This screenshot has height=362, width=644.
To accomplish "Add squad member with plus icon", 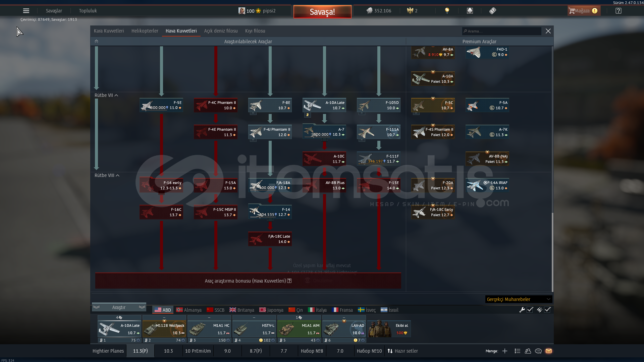I will (x=505, y=351).
